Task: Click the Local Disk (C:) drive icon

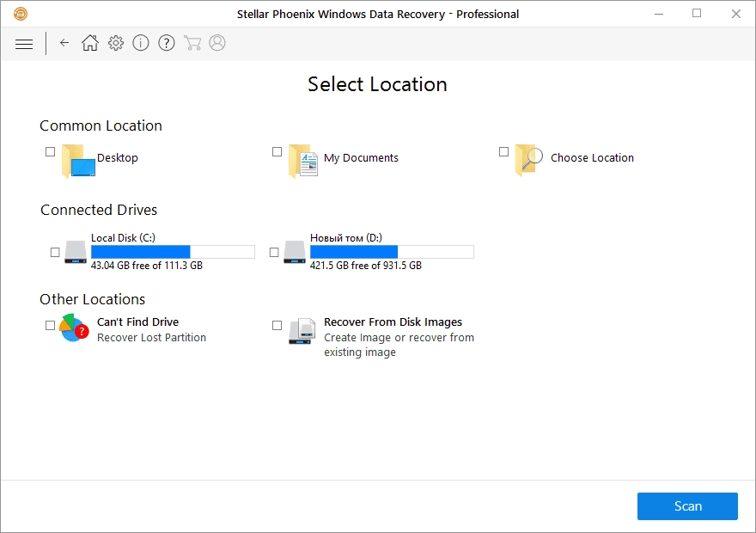Action: pos(76,252)
